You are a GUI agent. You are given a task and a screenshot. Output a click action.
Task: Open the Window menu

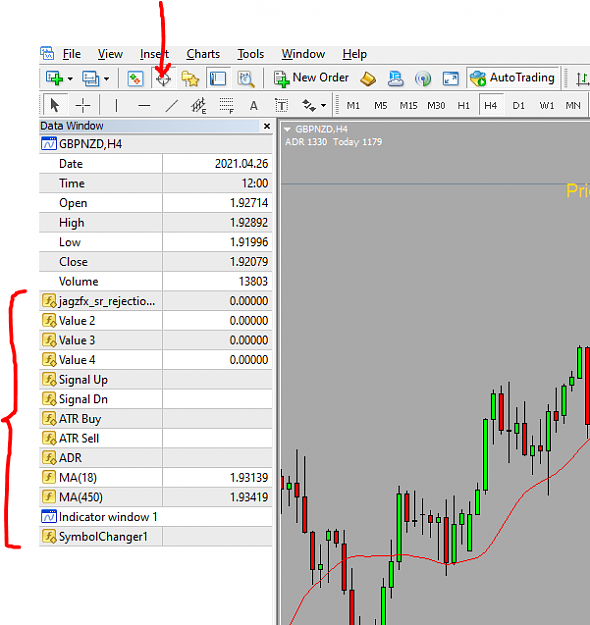303,54
